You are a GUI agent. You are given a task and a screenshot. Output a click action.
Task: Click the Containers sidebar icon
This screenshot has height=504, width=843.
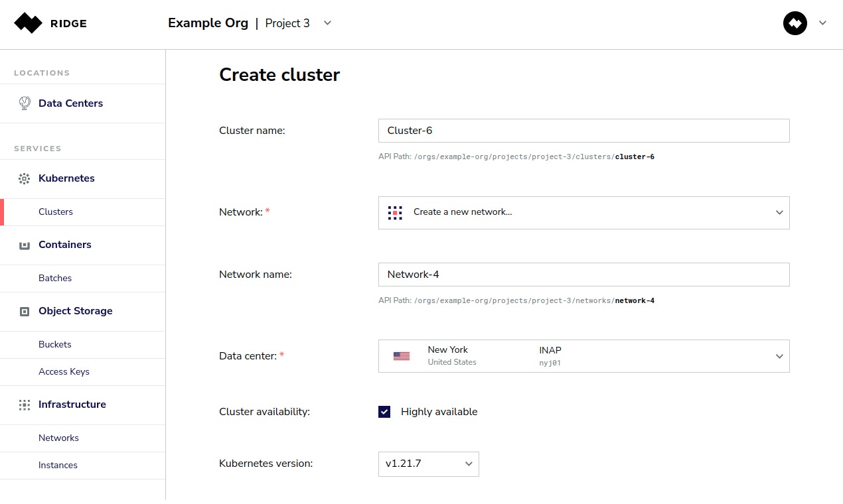point(25,245)
